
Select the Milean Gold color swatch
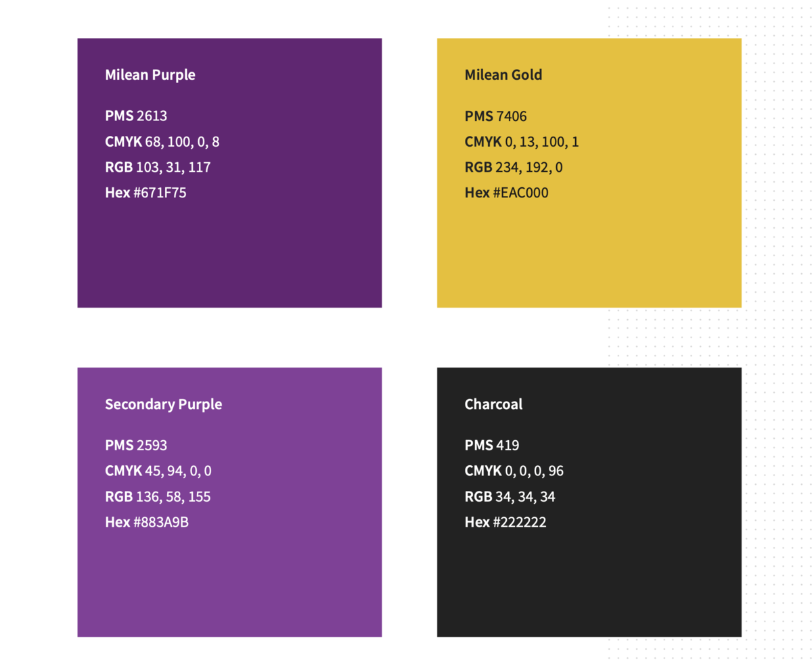[589, 250]
